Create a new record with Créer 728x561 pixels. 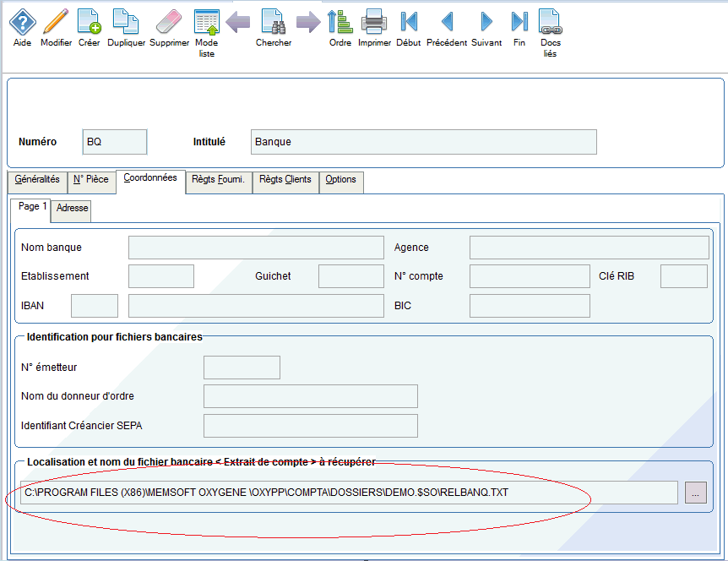click(x=90, y=21)
